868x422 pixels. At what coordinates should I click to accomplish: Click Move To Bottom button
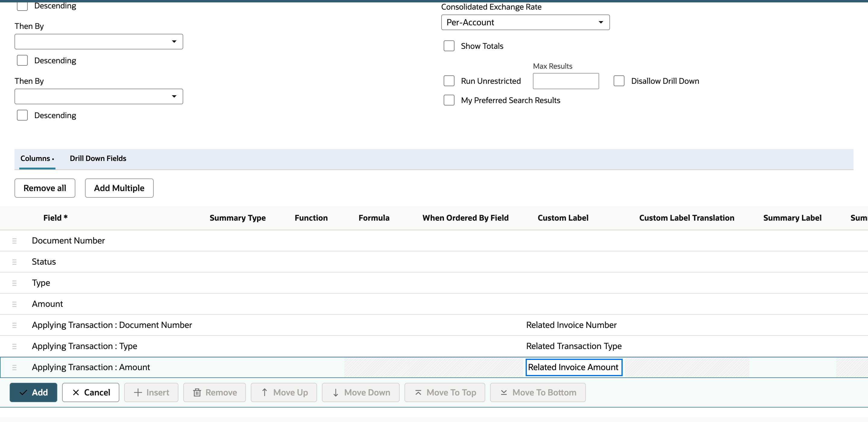(538, 392)
